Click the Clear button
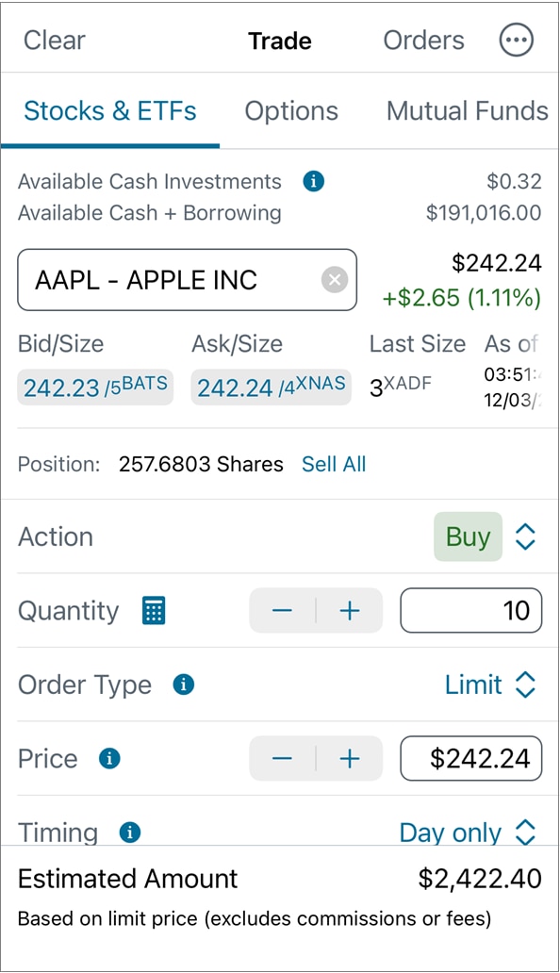 (55, 41)
